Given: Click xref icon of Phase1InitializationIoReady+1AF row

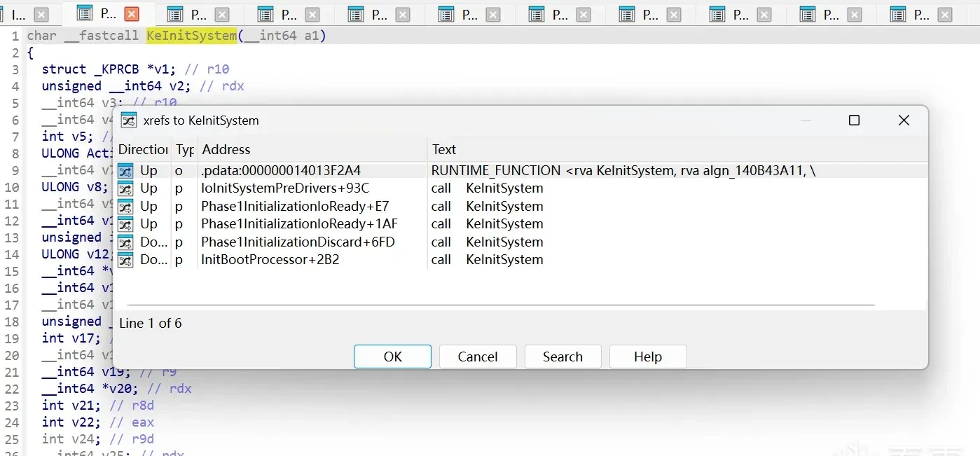Looking at the screenshot, I should point(125,224).
